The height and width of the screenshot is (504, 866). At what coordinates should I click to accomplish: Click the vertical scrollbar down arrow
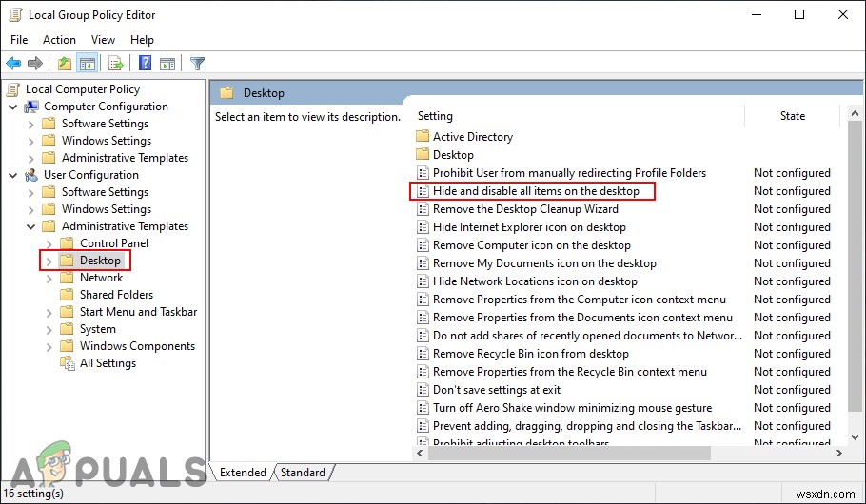pyautogui.click(x=855, y=437)
